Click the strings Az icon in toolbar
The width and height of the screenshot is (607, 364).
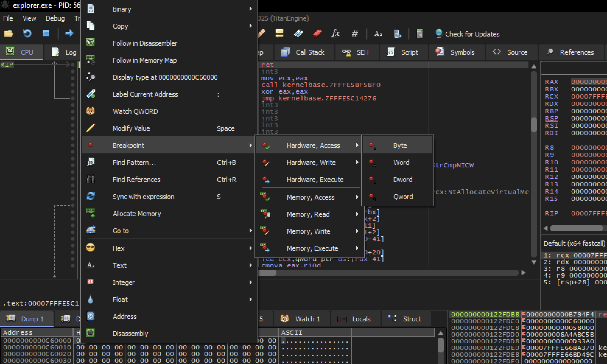pyautogui.click(x=378, y=34)
